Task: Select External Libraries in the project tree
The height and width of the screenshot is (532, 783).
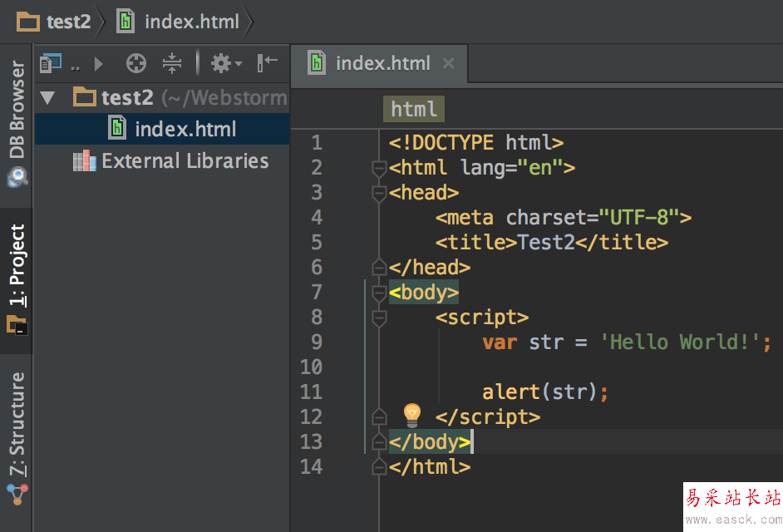Action: tap(185, 161)
